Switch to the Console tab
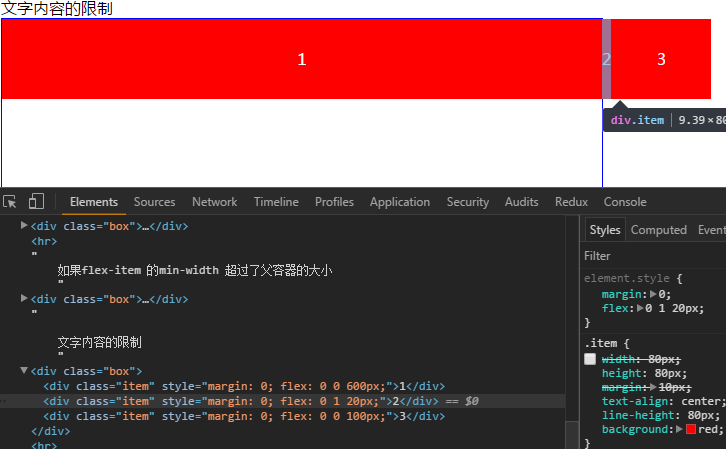 (625, 202)
